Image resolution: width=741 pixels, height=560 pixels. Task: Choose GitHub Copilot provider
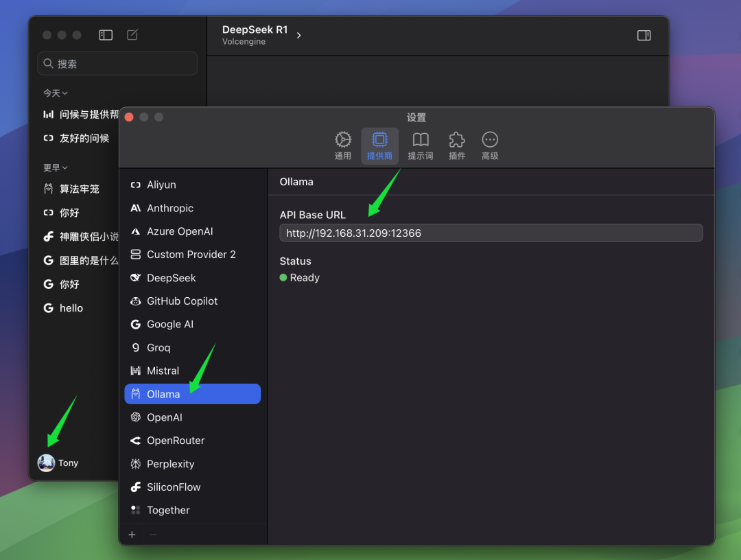[182, 301]
